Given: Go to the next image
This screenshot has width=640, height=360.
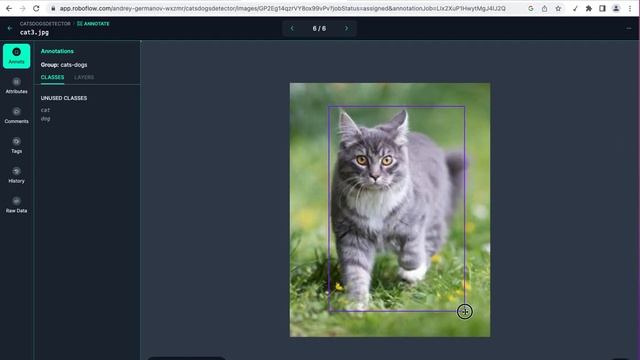Looking at the screenshot, I should [347, 28].
